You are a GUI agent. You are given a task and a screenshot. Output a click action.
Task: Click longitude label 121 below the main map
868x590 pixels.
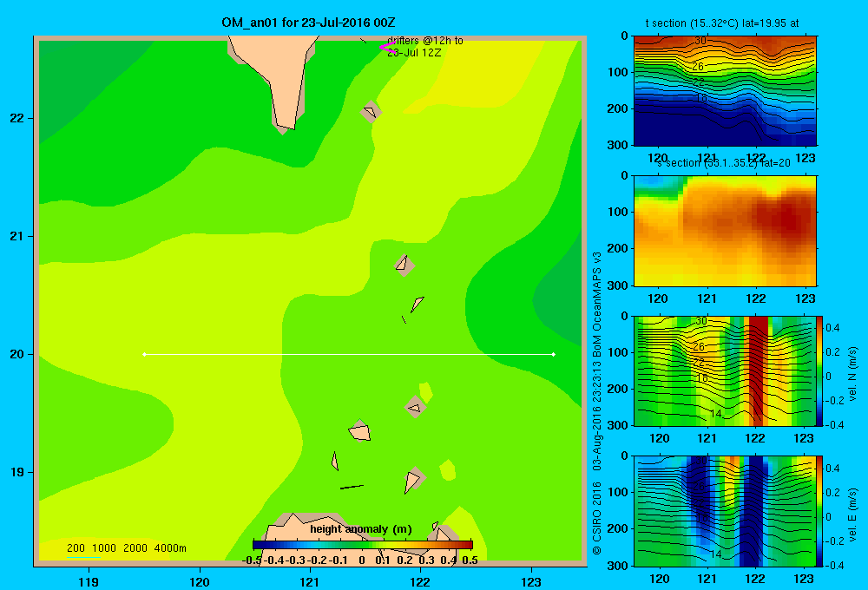pos(310,582)
